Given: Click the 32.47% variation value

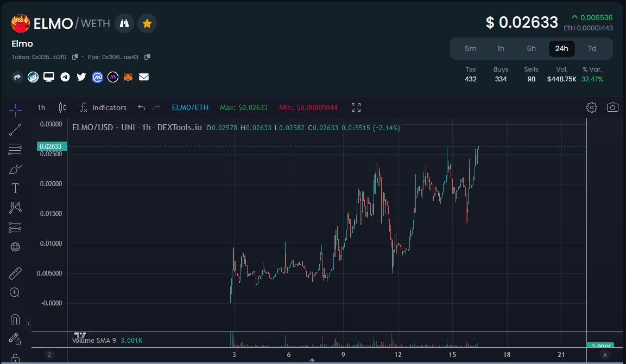Looking at the screenshot, I should click(592, 79).
